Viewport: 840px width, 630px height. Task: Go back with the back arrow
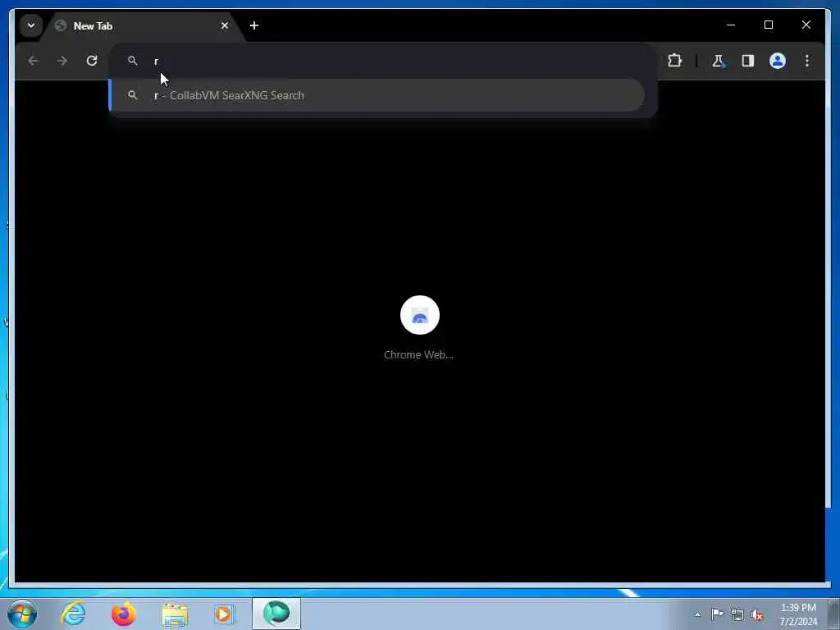point(33,61)
